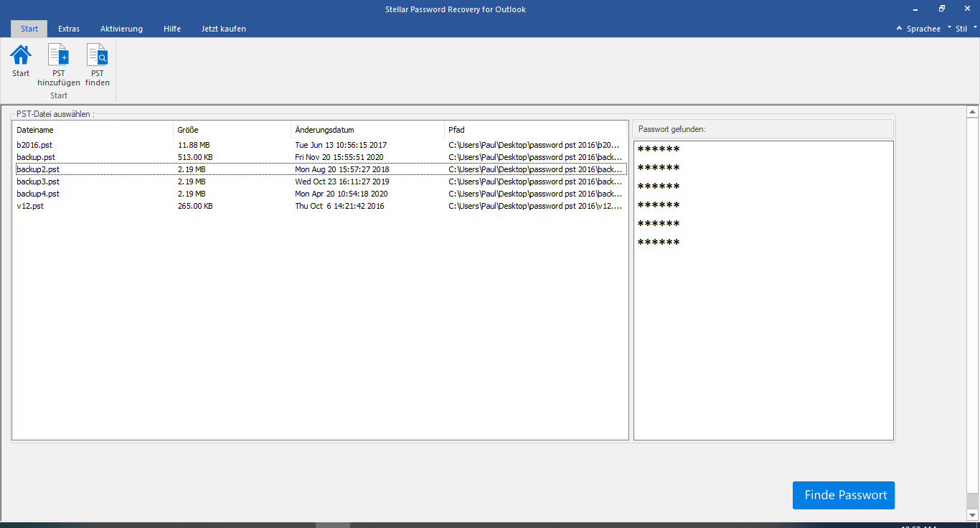Sort by the Größe column header

click(x=232, y=130)
